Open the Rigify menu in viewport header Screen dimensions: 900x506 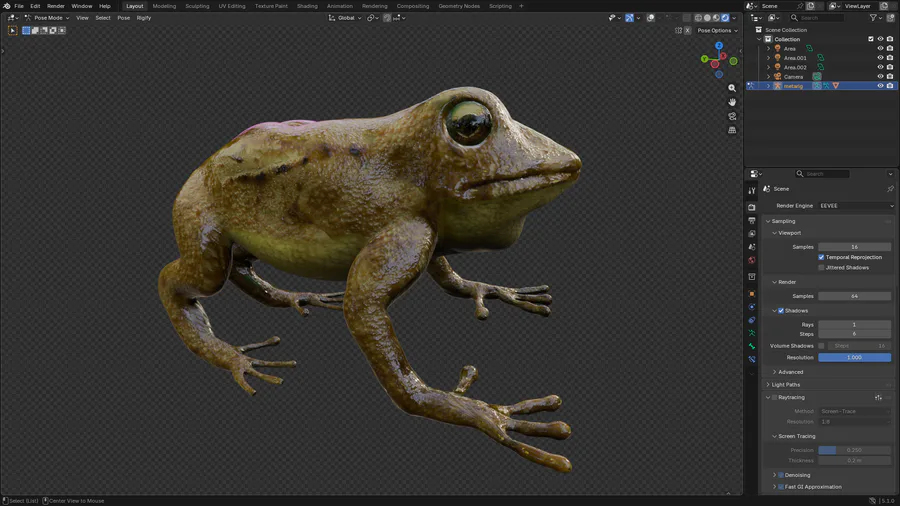143,18
